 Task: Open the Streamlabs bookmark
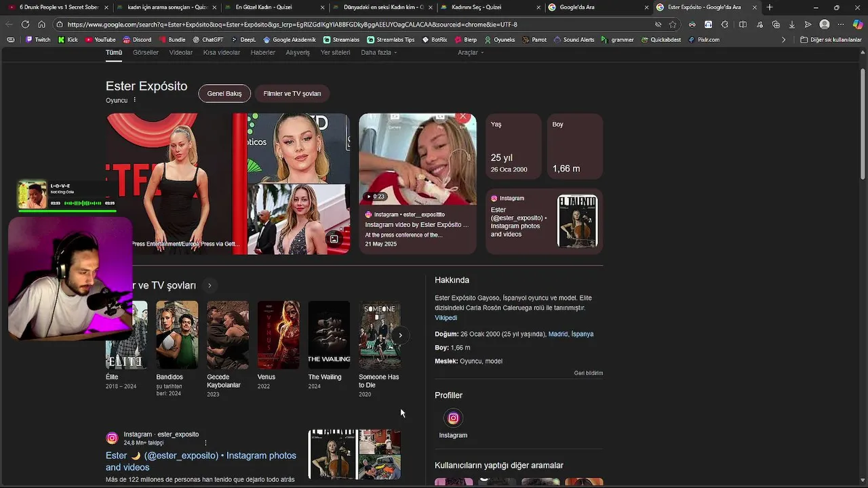341,40
